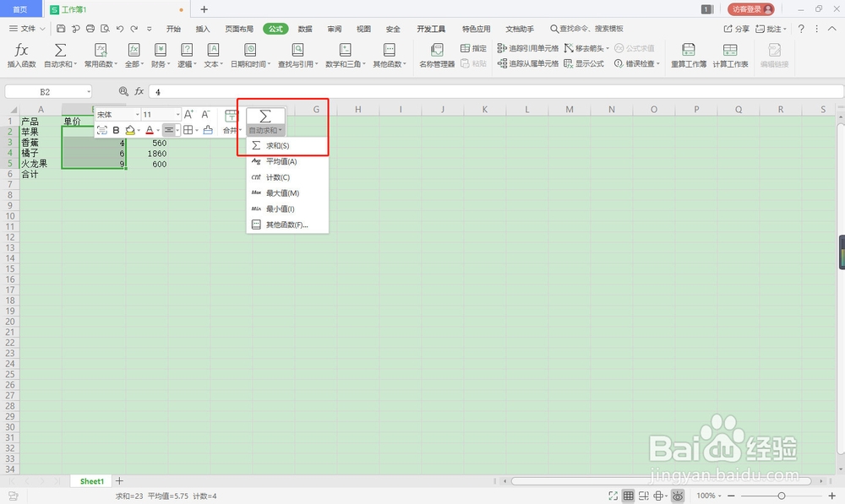This screenshot has width=845, height=504.
Task: Select 计数(C) from the AutoSum menu
Action: pyautogui.click(x=287, y=177)
